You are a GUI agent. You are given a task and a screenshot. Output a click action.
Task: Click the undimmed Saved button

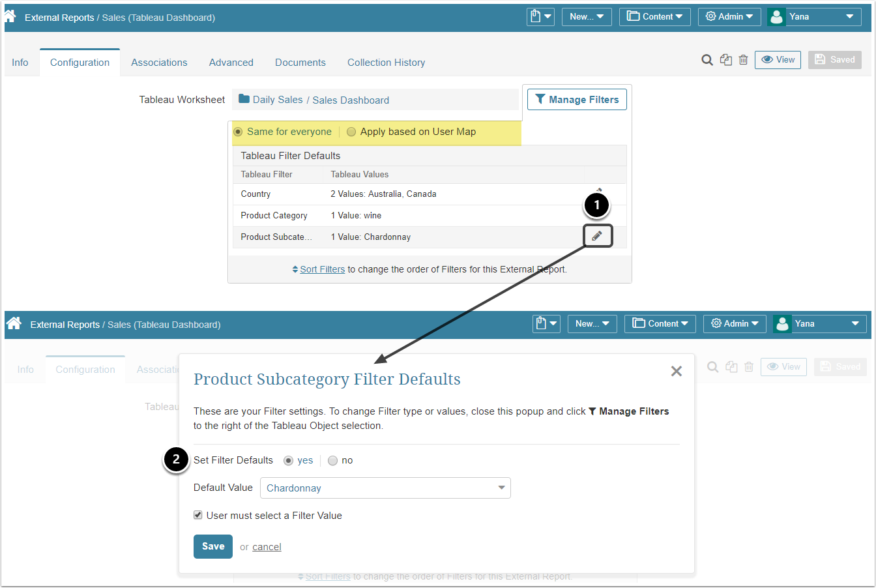[835, 60]
